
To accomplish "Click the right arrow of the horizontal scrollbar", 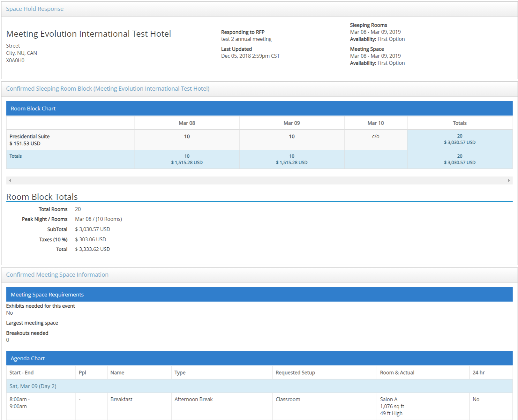I will click(508, 181).
